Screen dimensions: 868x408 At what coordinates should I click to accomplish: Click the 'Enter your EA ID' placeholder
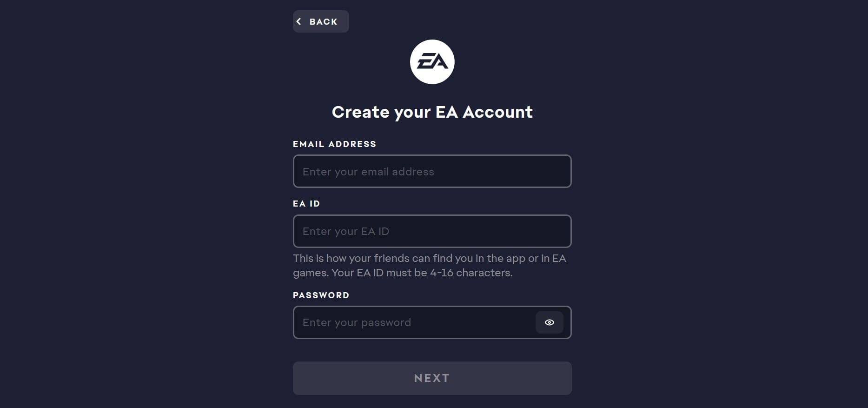[x=345, y=231]
